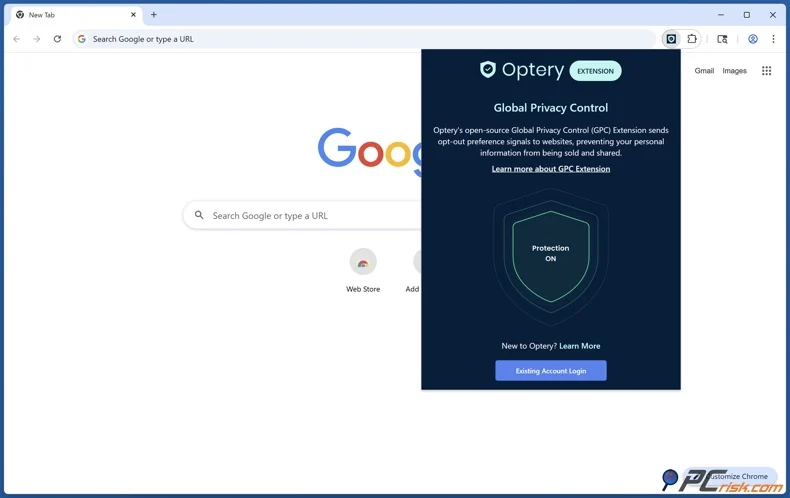Open the Chrome profile avatar
Viewport: 790px width, 498px height.
[753, 39]
